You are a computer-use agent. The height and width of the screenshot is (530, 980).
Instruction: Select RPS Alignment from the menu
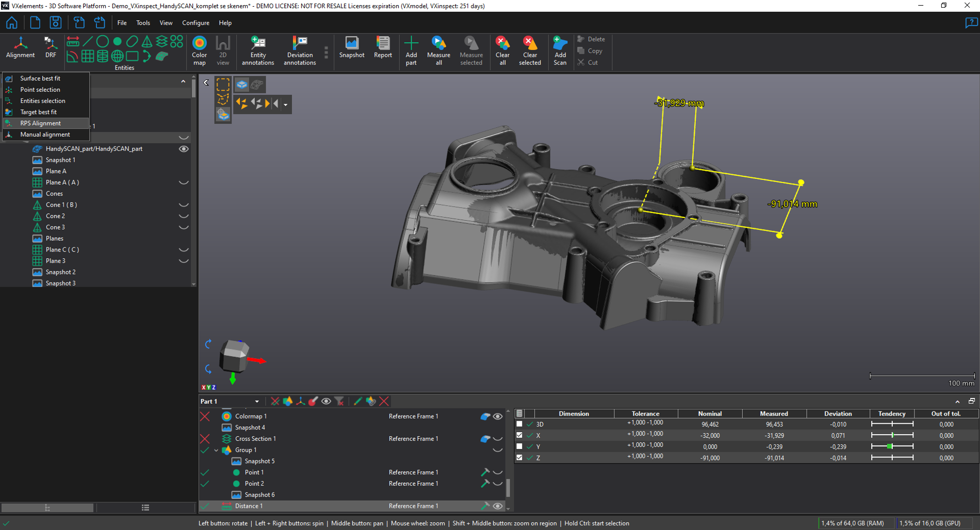point(41,123)
